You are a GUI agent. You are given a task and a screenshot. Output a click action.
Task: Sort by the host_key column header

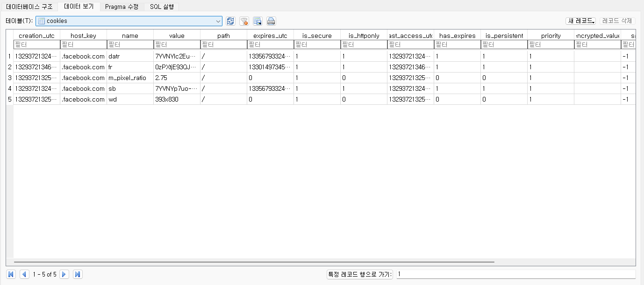[x=83, y=36]
